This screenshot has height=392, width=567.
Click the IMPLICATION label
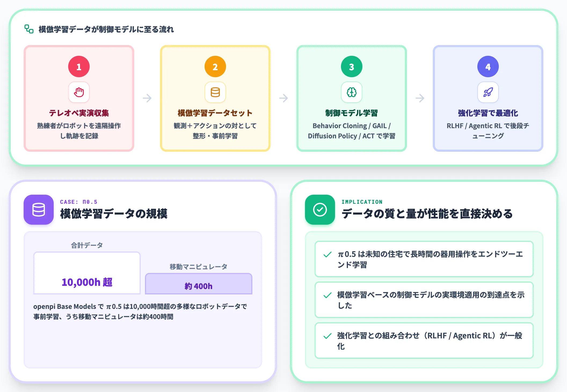click(362, 202)
